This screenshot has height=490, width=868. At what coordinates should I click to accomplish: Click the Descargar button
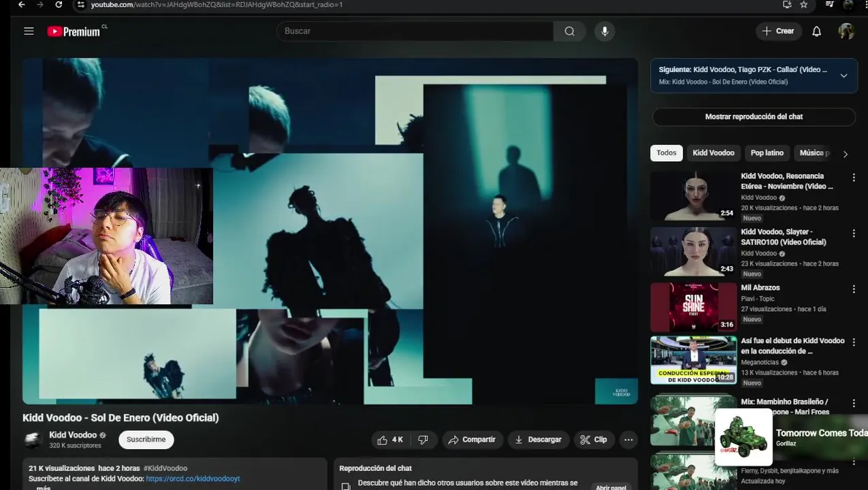[x=538, y=440]
